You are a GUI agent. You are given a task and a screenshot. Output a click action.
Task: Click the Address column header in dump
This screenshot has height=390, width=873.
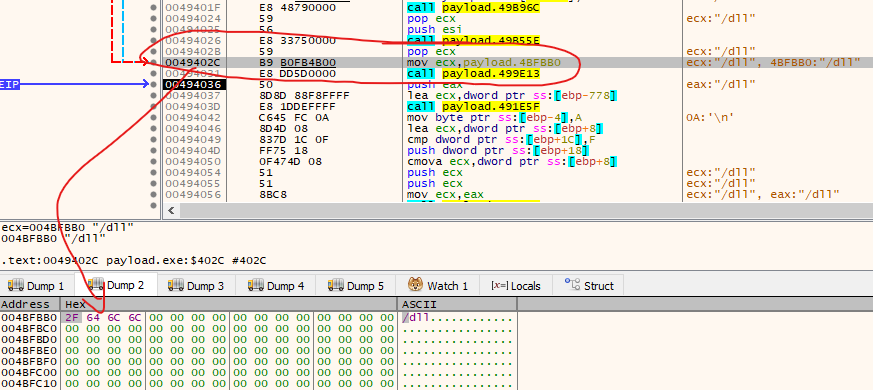click(30, 304)
